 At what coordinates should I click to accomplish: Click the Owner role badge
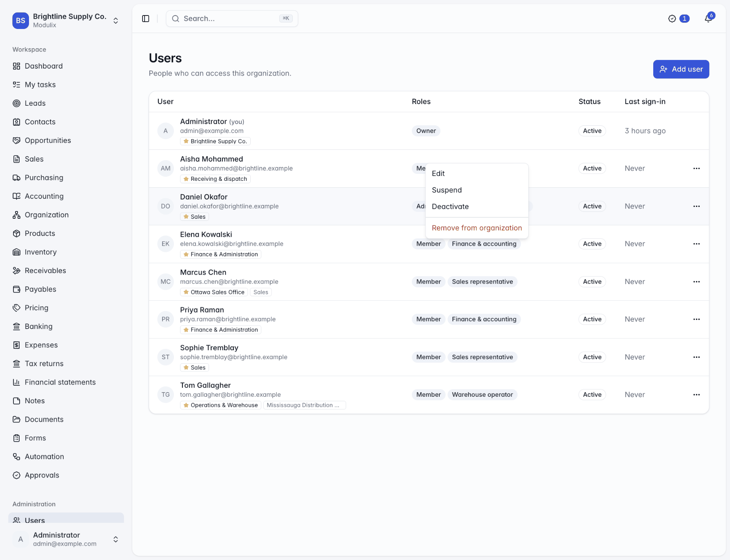(x=426, y=131)
